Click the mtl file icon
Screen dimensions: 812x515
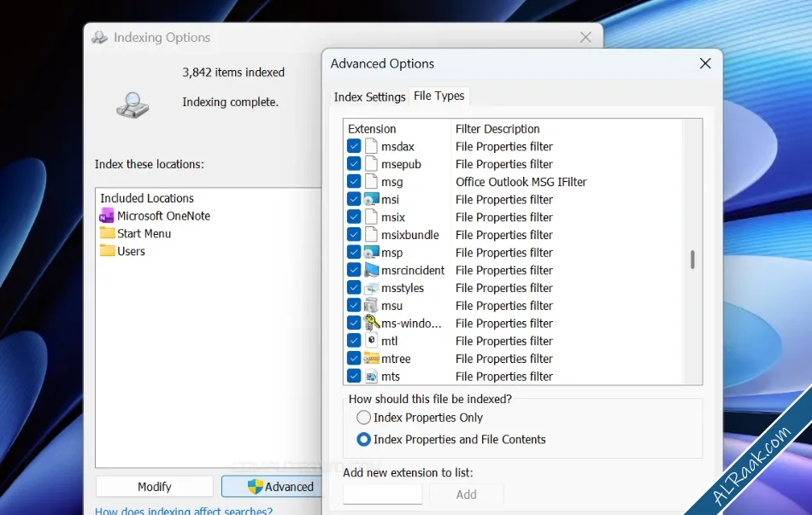tap(371, 341)
